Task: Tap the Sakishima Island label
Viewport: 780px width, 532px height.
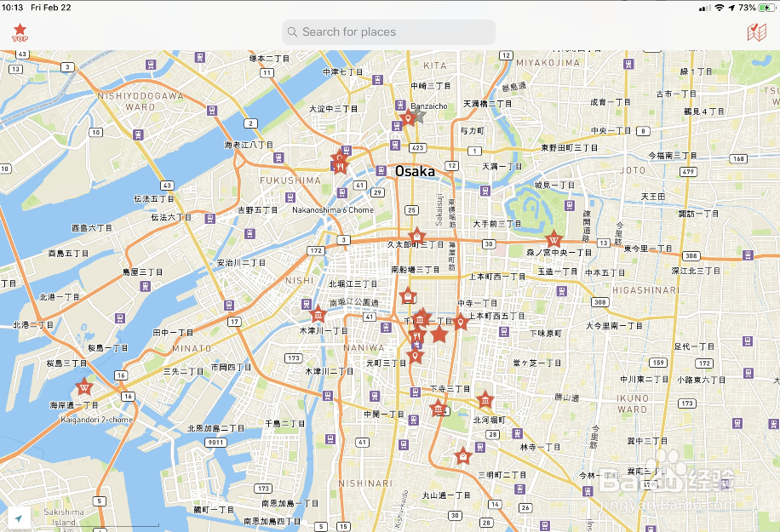Action: 64,517
